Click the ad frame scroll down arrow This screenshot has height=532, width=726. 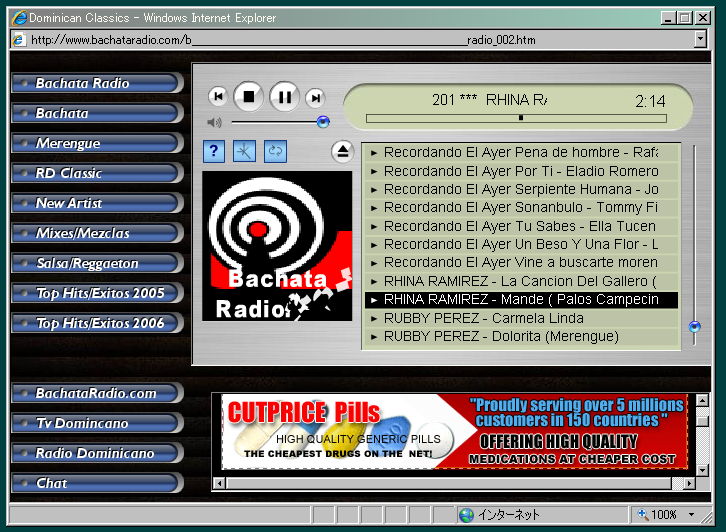pos(702,471)
